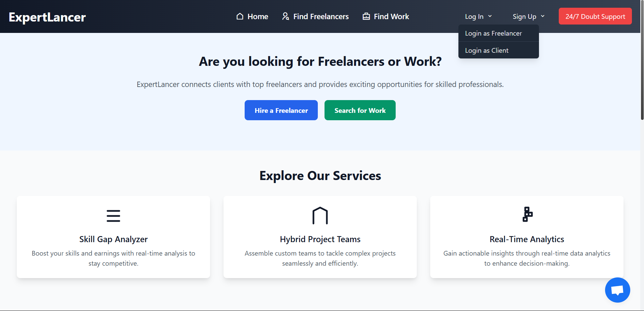Click the person-search icon for Find Freelancers
The image size is (644, 311).
pyautogui.click(x=286, y=16)
